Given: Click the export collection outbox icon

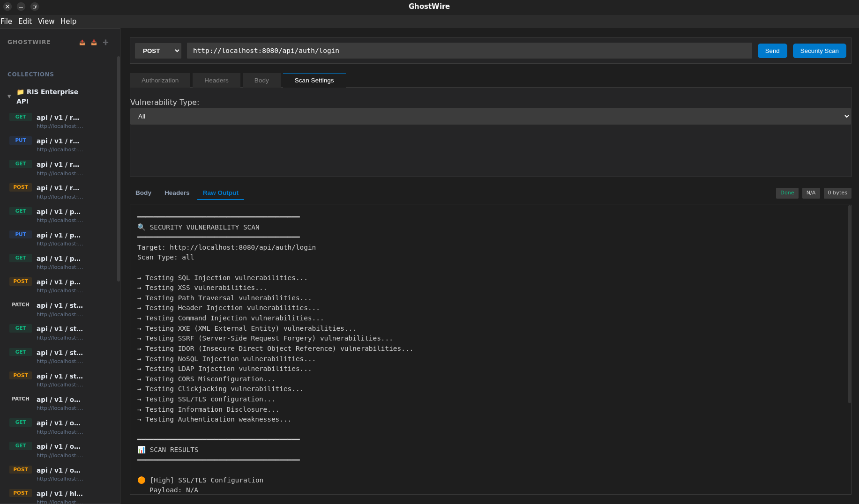Looking at the screenshot, I should (x=82, y=43).
